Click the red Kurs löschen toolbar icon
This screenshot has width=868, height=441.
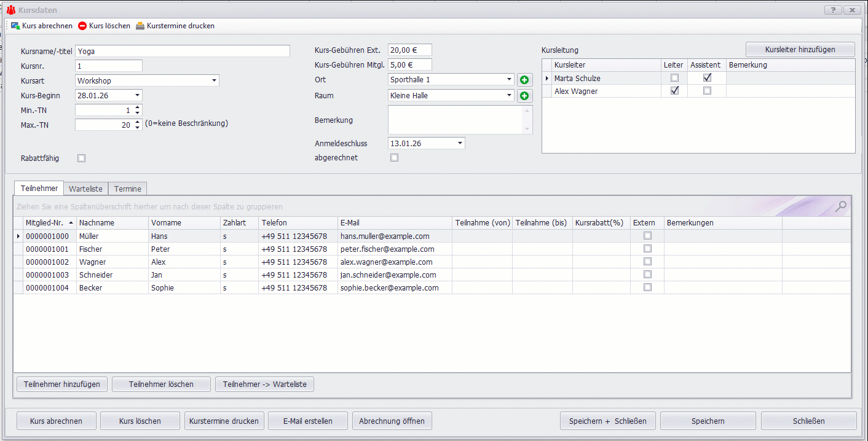(x=82, y=26)
